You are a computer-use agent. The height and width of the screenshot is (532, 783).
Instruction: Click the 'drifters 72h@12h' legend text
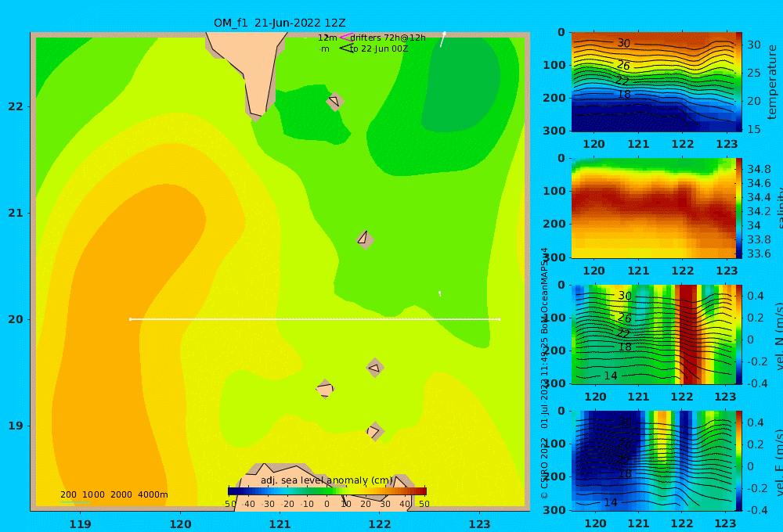point(388,38)
